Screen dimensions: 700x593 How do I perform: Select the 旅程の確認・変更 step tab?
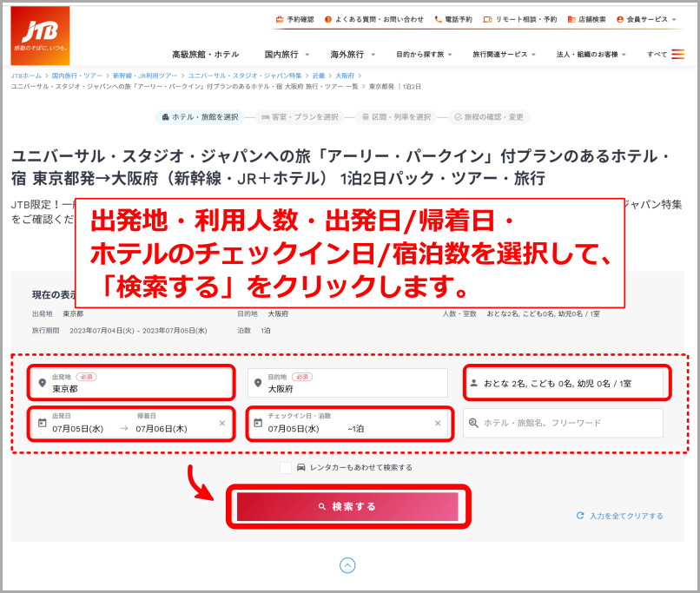489,117
